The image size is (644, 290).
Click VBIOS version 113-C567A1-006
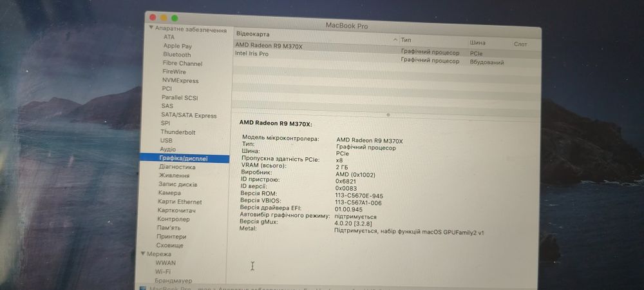pos(358,202)
